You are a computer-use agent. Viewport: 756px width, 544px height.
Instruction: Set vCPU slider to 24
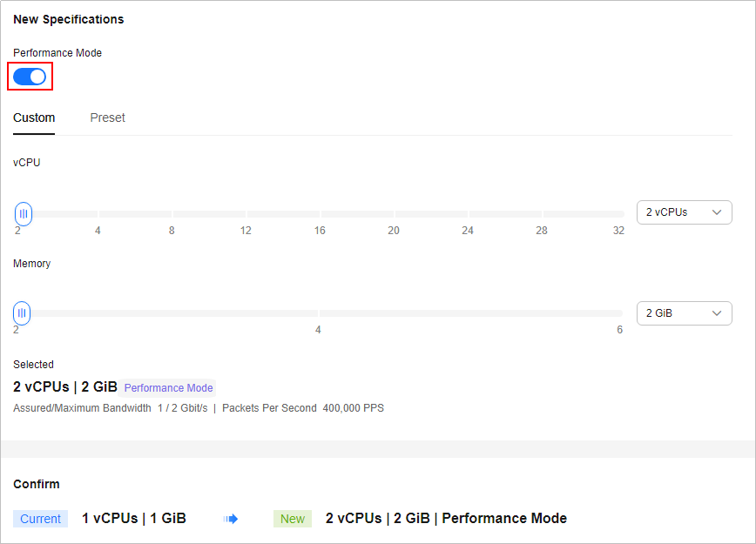coord(468,213)
